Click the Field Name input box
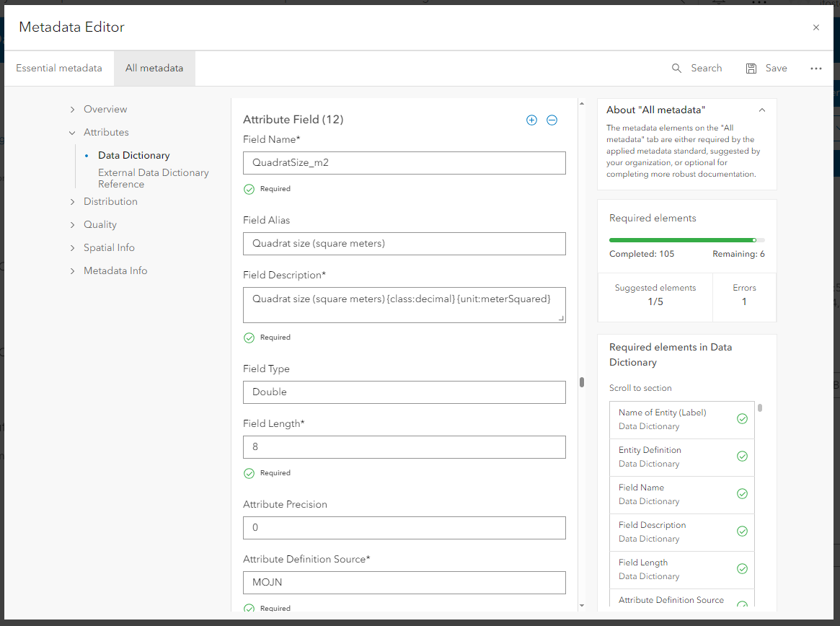The height and width of the screenshot is (626, 840). 404,163
